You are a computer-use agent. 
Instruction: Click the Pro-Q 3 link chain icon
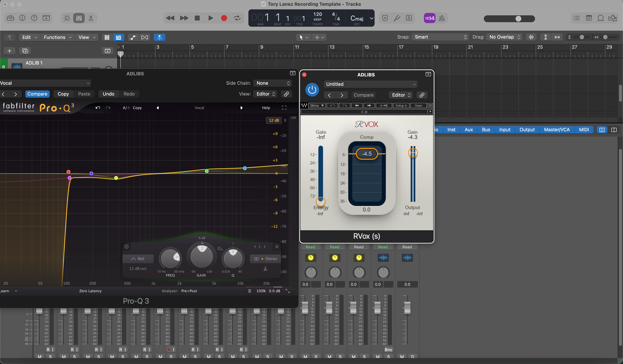tap(286, 94)
